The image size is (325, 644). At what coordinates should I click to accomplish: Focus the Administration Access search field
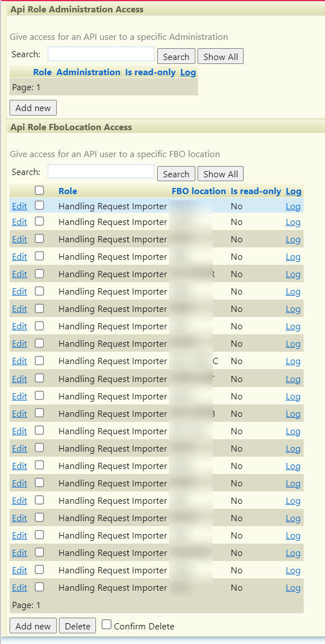(101, 54)
